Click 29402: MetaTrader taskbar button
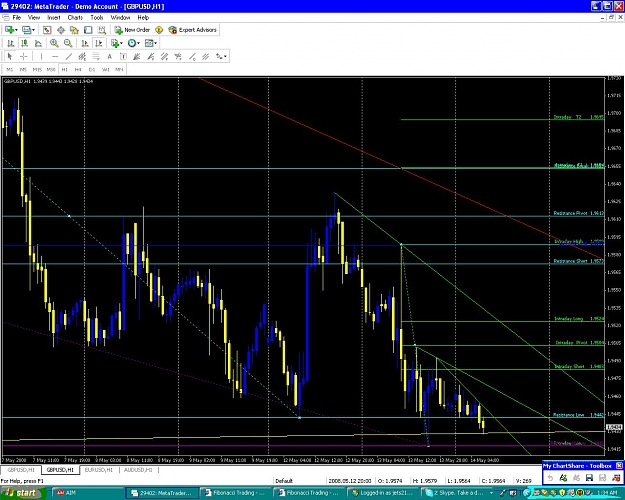 pos(163,493)
